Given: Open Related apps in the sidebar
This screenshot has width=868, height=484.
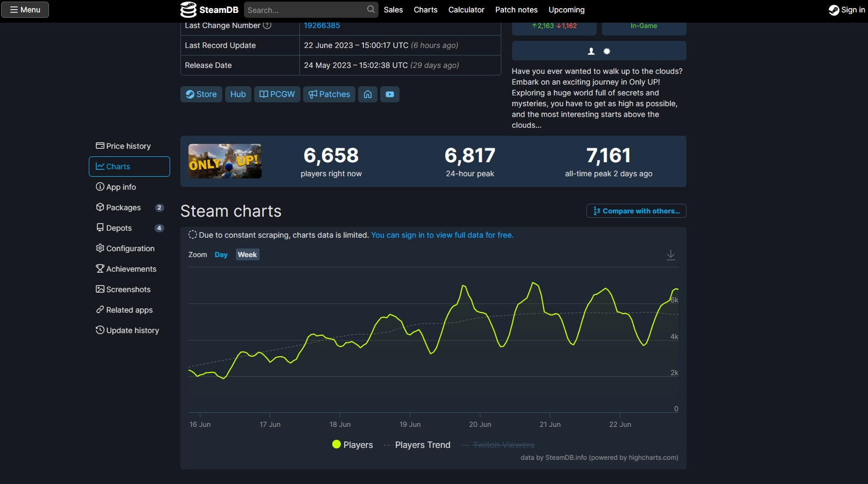Looking at the screenshot, I should (129, 310).
